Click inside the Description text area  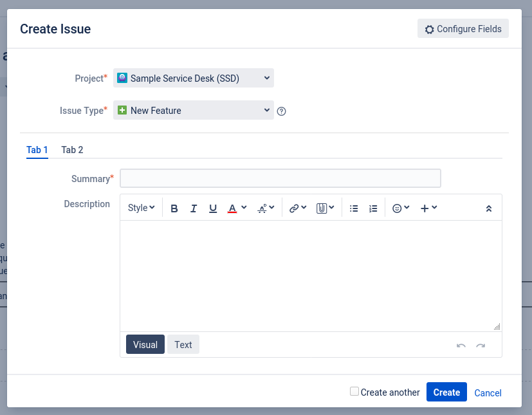pyautogui.click(x=311, y=276)
